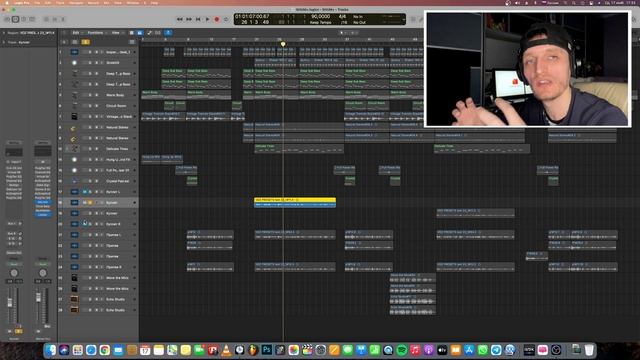This screenshot has width=640, height=360.
Task: Open Photoshop from the Dock
Action: pyautogui.click(x=267, y=350)
